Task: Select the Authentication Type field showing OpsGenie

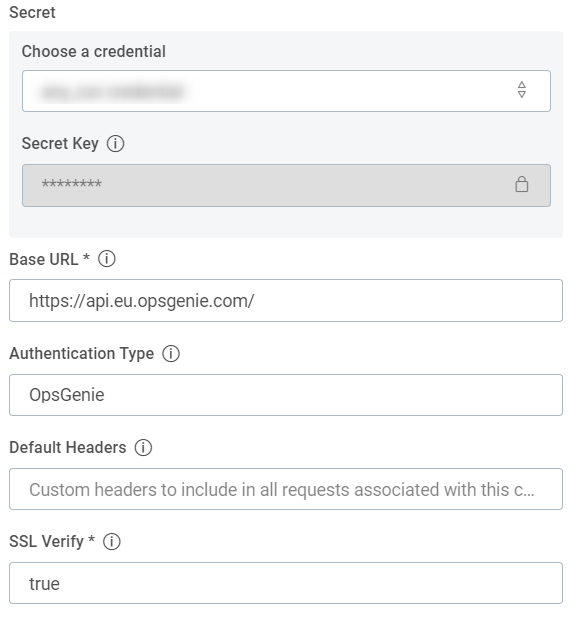Action: point(286,395)
